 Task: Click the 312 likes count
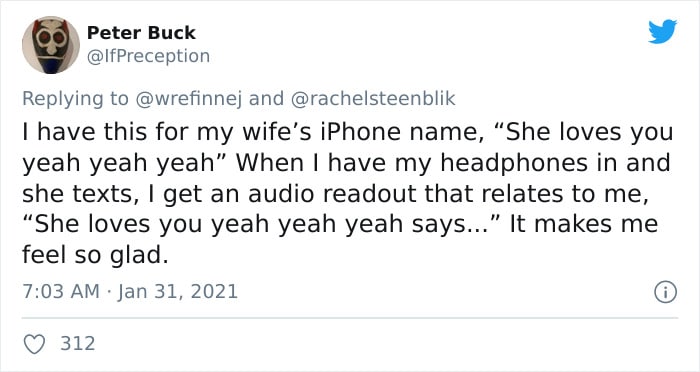tap(78, 343)
